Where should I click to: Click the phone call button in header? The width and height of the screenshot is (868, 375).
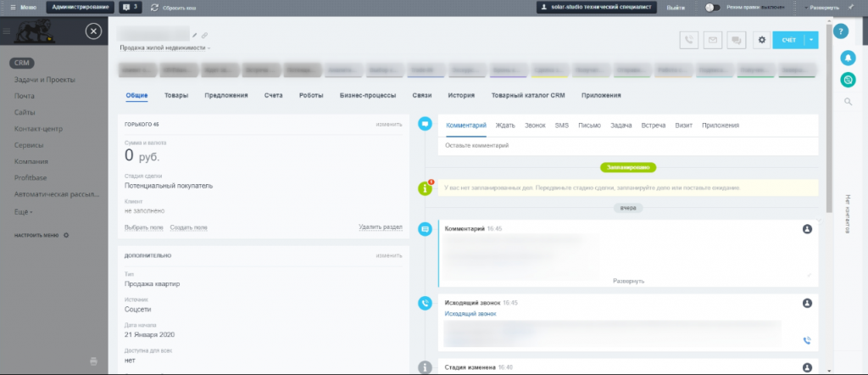pos(688,40)
